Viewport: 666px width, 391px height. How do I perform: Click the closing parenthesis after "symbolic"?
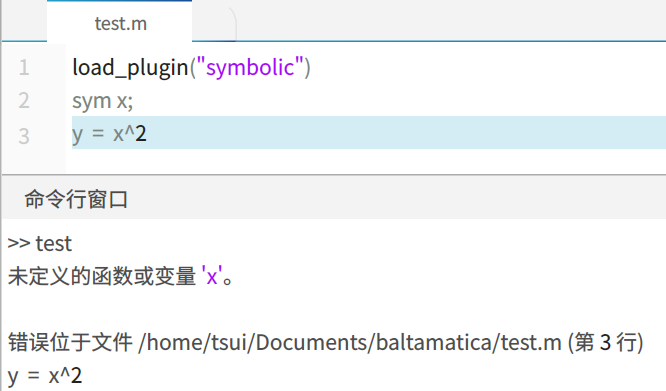point(308,68)
